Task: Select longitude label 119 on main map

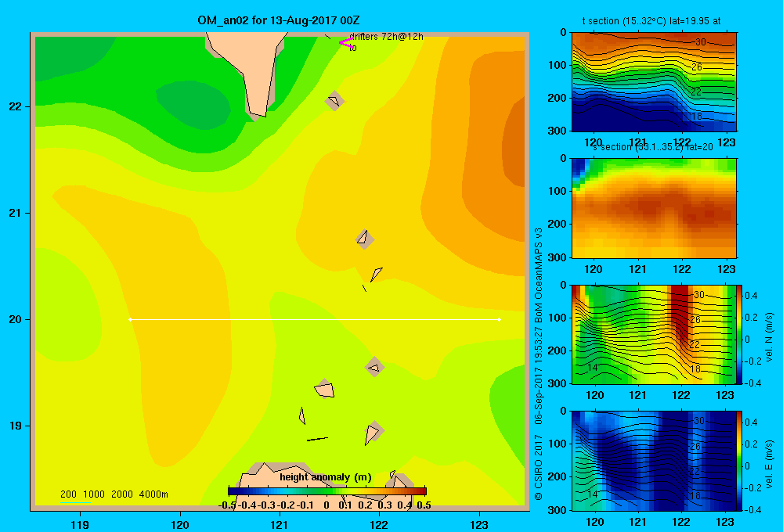Action: (x=80, y=524)
